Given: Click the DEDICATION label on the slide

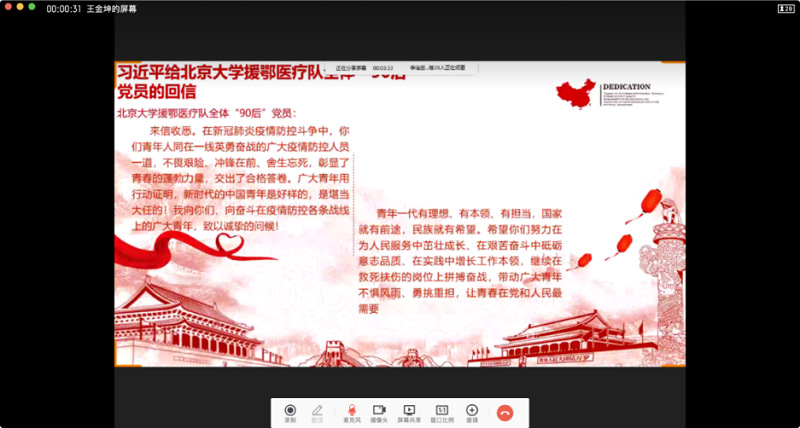Looking at the screenshot, I should tap(627, 87).
